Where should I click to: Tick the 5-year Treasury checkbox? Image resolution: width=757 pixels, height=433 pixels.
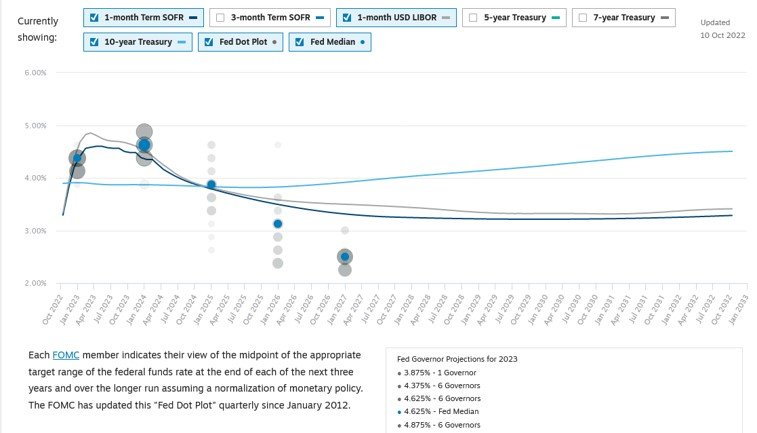[473, 18]
